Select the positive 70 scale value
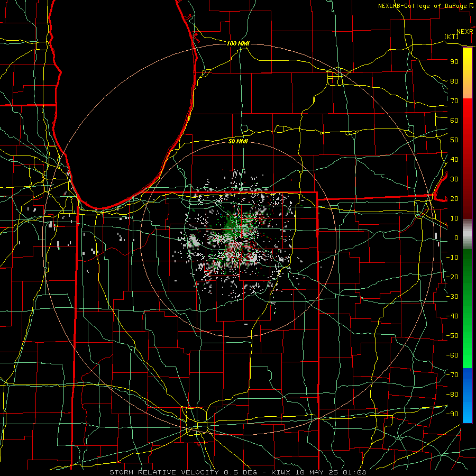 [454, 101]
